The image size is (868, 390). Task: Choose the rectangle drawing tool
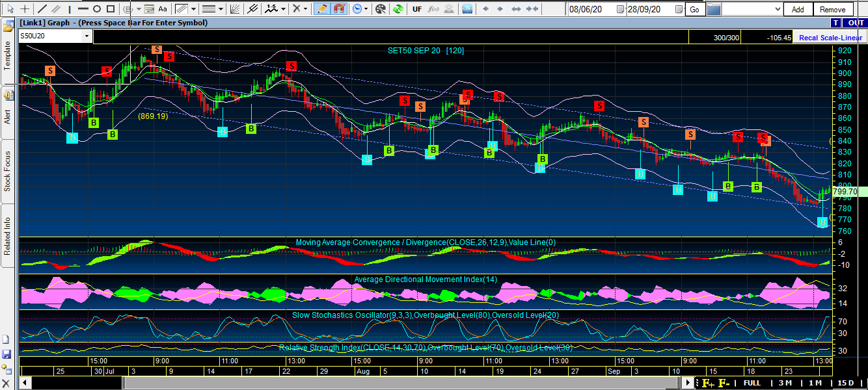click(x=111, y=9)
